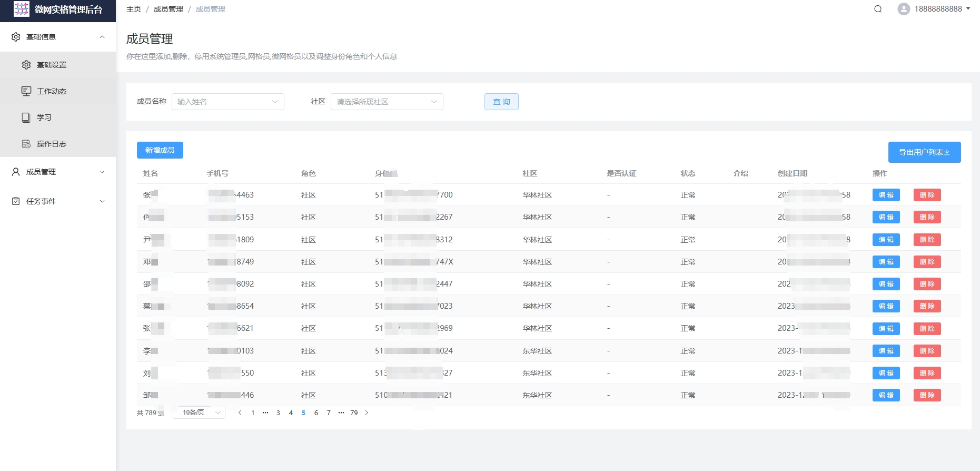
Task: Go to page 6 in pagination
Action: point(316,413)
